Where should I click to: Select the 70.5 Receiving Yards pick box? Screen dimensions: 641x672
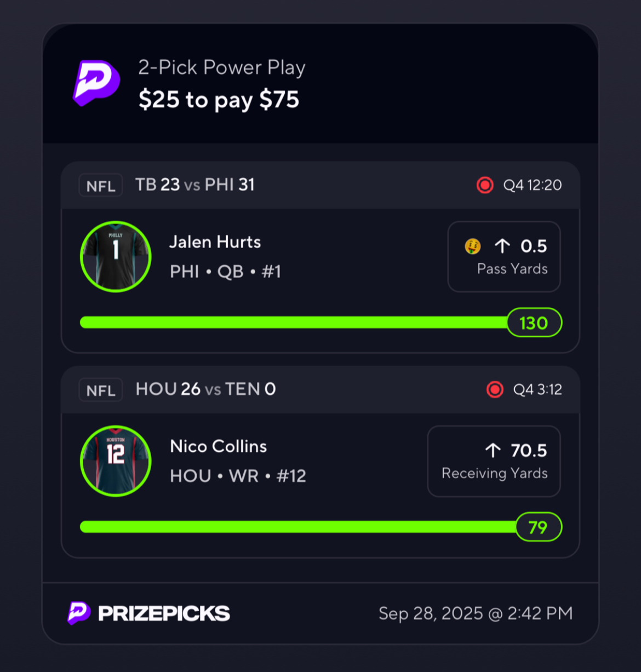(x=494, y=461)
